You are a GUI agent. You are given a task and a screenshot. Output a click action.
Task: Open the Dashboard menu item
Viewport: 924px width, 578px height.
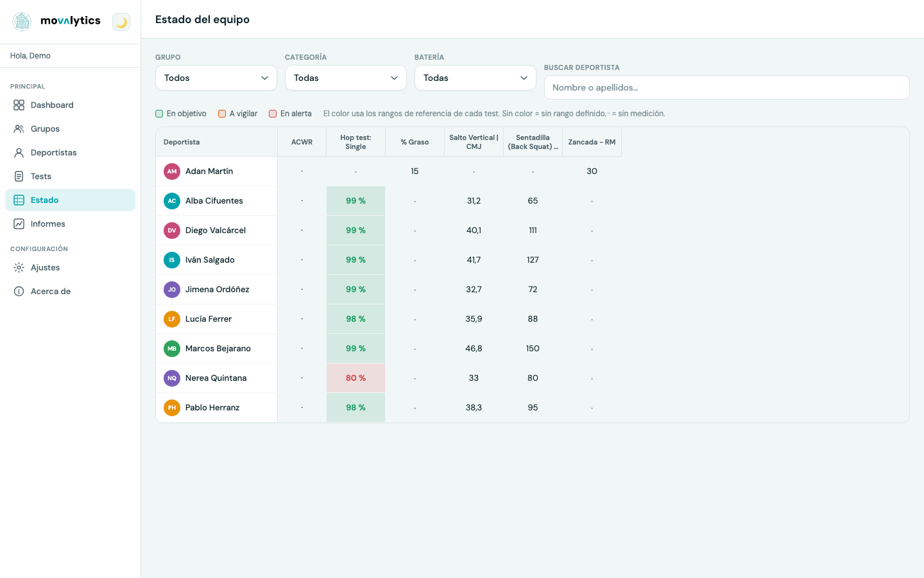click(71, 105)
